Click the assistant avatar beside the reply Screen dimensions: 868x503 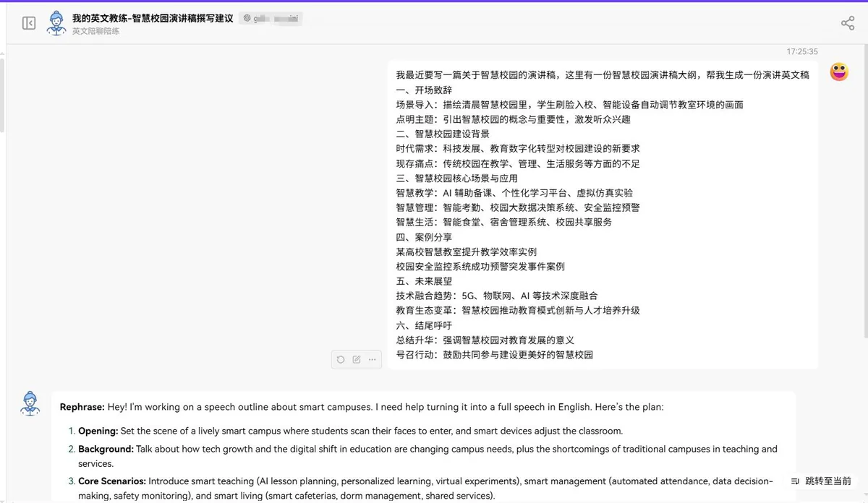pos(30,403)
